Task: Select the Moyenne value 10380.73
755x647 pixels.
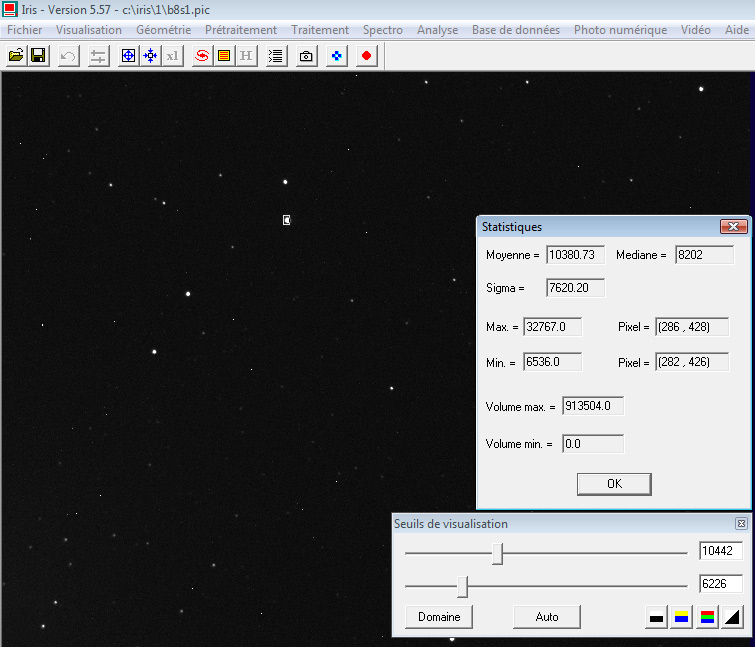Action: (x=575, y=255)
